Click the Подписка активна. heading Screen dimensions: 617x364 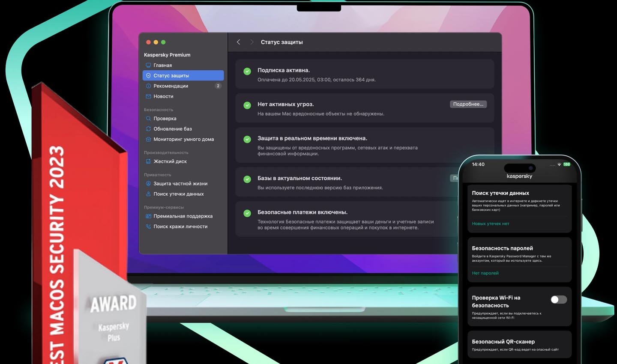(283, 70)
